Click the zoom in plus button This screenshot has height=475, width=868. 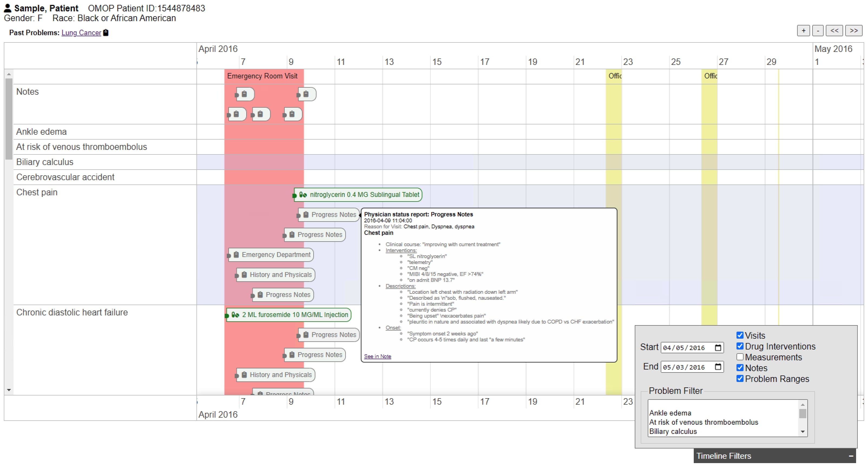(803, 31)
